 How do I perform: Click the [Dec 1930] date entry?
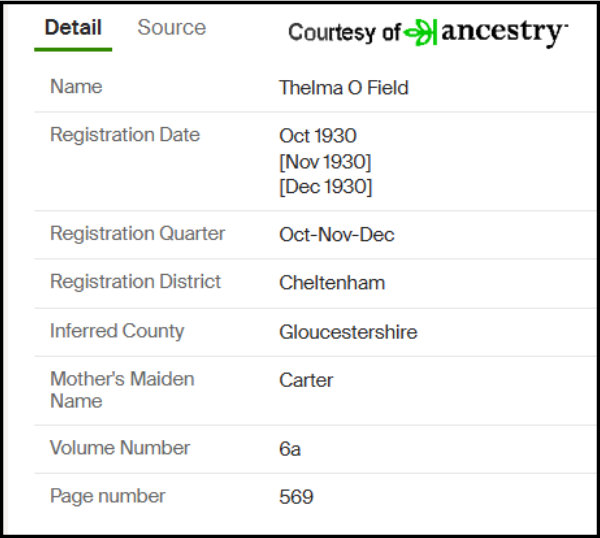326,187
